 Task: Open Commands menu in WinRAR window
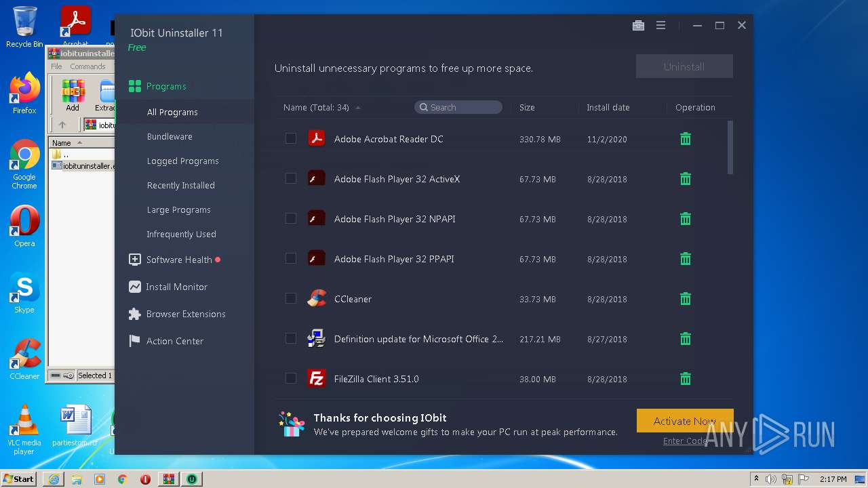pos(87,66)
